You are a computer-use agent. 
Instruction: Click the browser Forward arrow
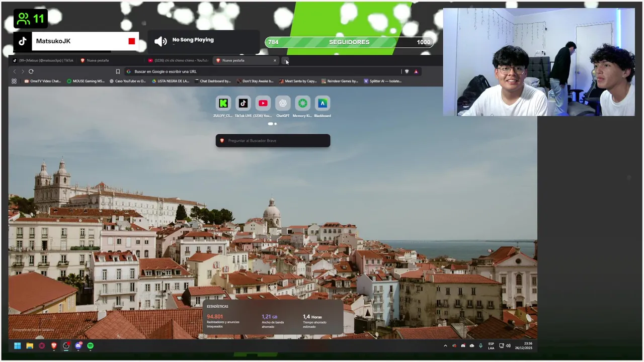click(23, 71)
